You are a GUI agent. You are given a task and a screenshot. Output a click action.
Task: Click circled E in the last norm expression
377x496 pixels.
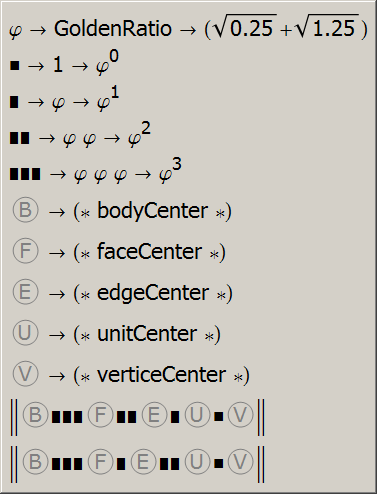(143, 462)
